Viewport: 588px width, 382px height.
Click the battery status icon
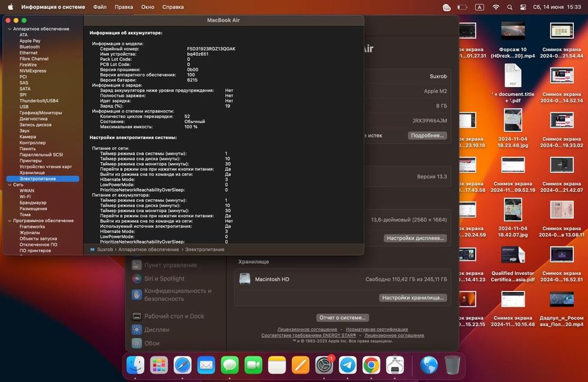click(x=462, y=7)
